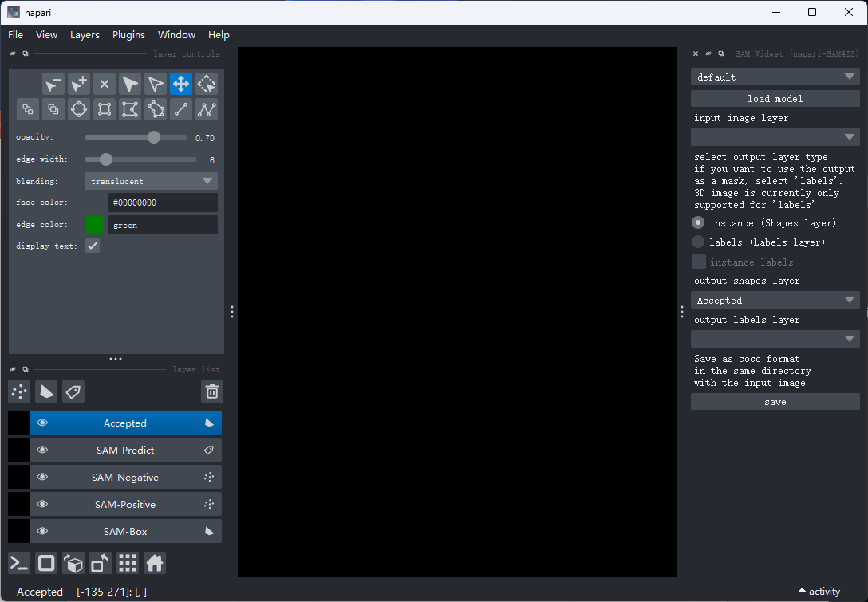
Task: Select labels (Labels layer) radio option
Action: (698, 242)
